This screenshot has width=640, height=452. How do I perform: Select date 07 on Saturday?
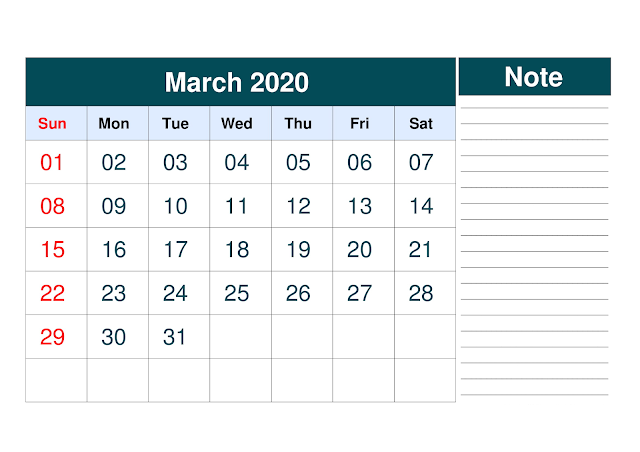click(x=421, y=162)
